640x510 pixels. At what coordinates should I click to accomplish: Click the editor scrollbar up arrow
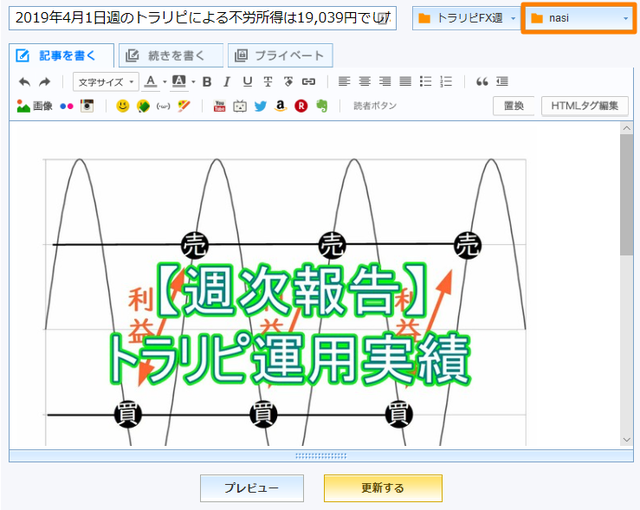point(627,129)
